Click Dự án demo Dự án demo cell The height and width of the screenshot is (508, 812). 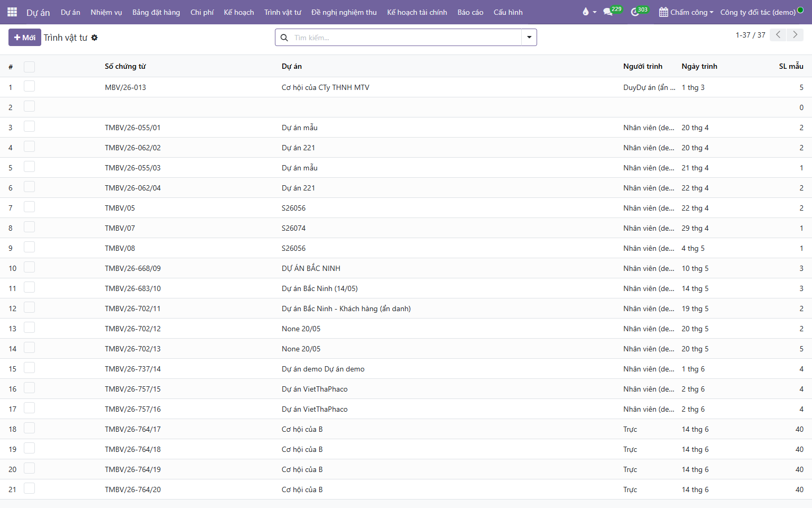(323, 369)
